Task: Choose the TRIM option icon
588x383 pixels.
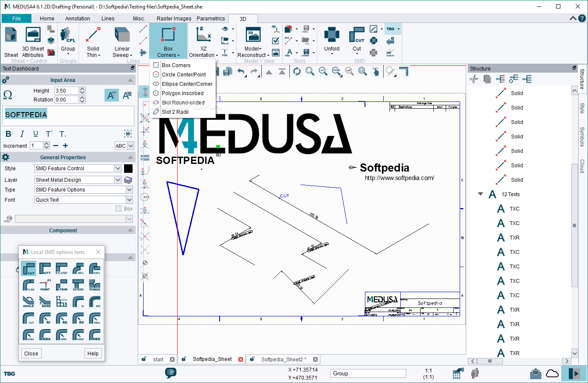Action: tap(62, 285)
